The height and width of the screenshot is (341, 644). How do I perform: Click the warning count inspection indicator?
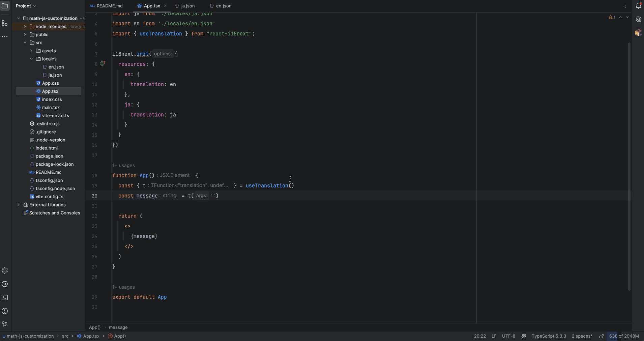pyautogui.click(x=612, y=17)
